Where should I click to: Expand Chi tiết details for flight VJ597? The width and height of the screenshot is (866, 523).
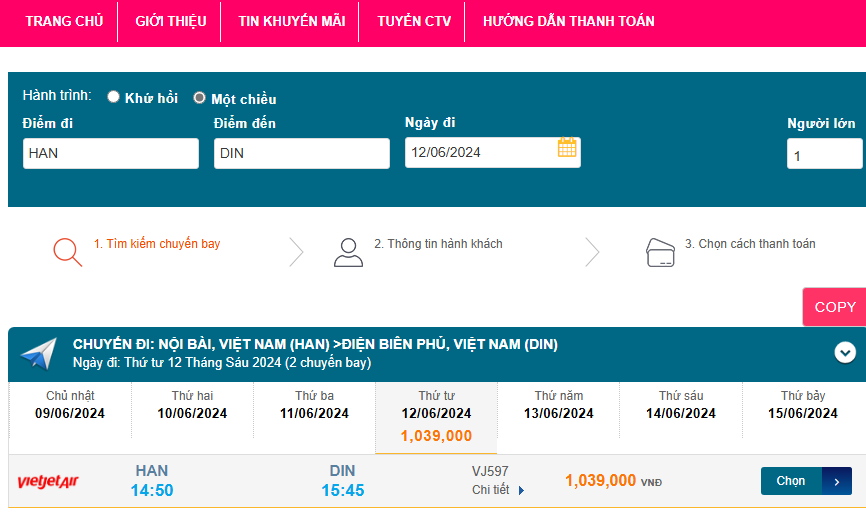[x=498, y=490]
